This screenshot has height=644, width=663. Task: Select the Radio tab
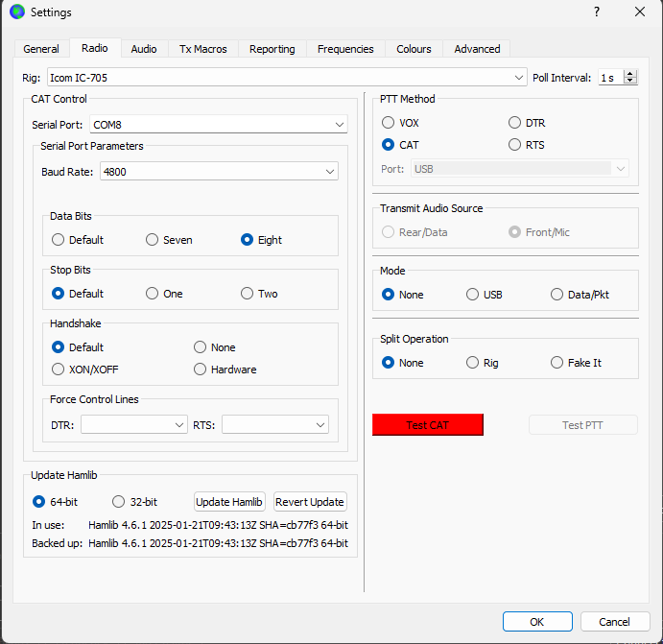click(x=95, y=48)
